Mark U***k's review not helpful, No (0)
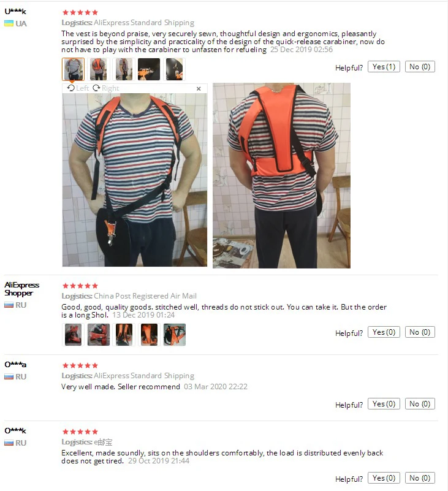448x491 pixels. (x=420, y=67)
